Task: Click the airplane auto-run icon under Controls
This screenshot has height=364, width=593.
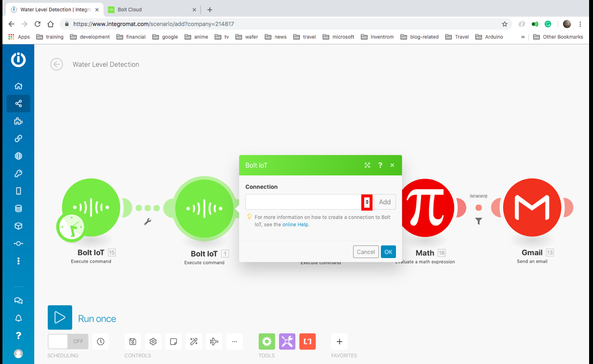Action: pos(214,342)
